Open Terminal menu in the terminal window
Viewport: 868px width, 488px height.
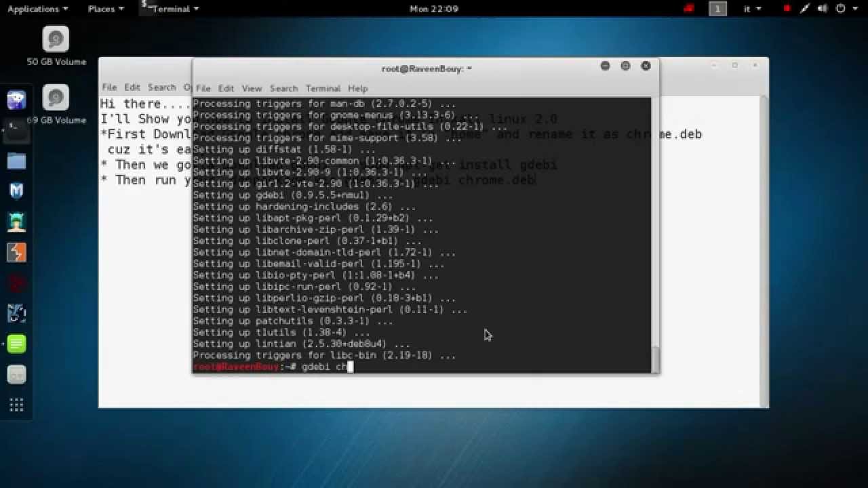323,88
